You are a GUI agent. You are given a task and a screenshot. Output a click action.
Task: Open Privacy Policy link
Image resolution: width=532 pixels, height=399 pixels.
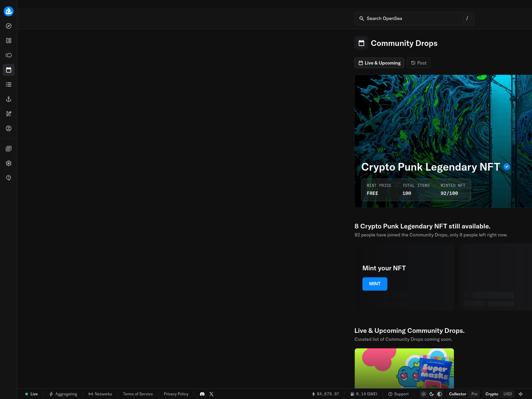pyautogui.click(x=176, y=394)
